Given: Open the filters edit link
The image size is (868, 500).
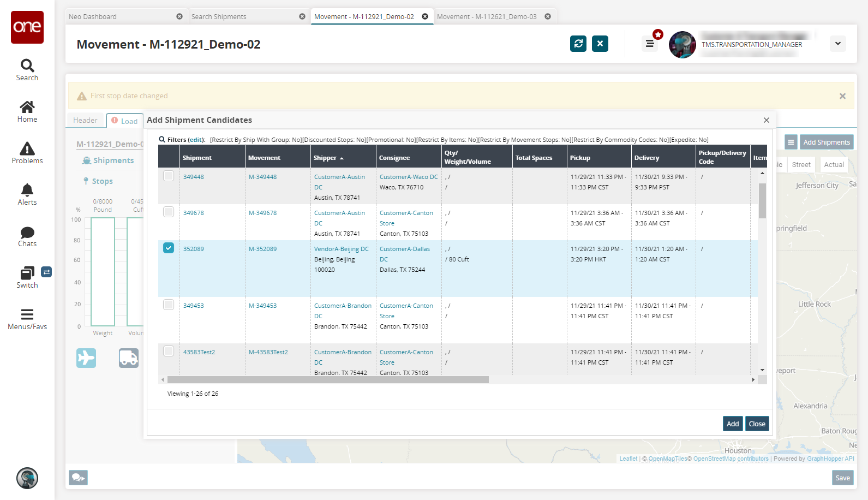Looking at the screenshot, I should (196, 140).
